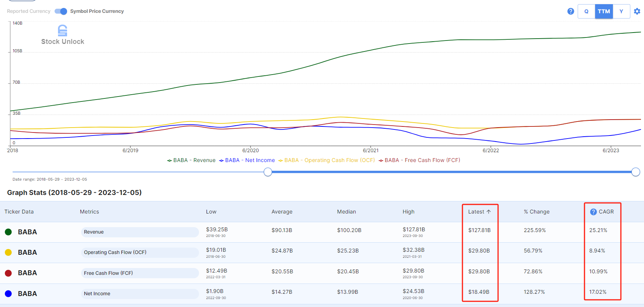644x307 pixels.
Task: Click the 6/2019 x-axis label
Action: coord(130,150)
